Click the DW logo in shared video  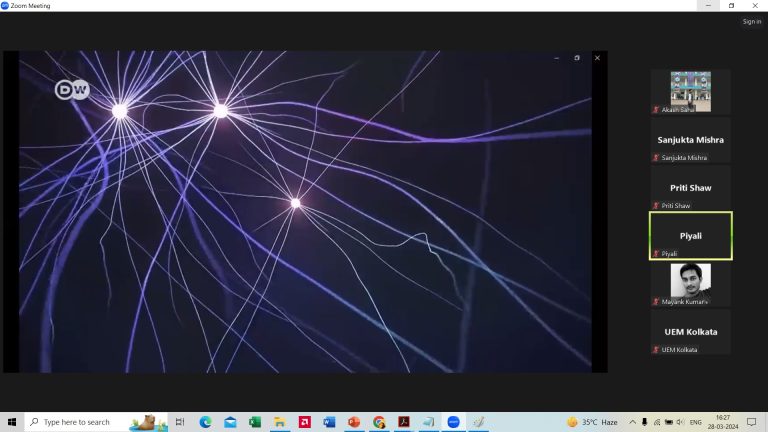[x=72, y=90]
